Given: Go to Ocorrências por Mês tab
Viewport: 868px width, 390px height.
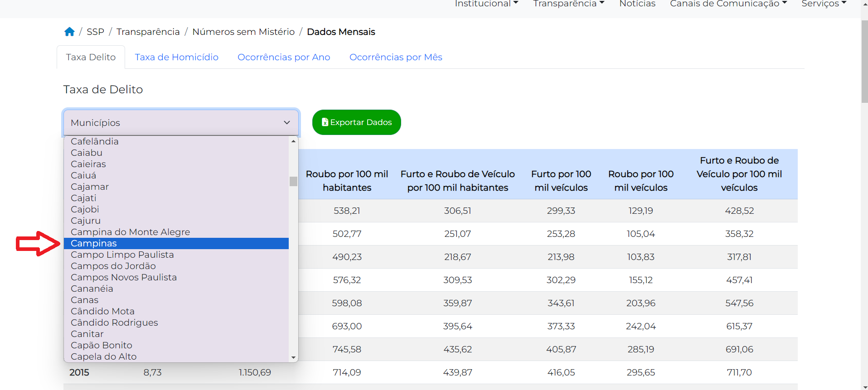Looking at the screenshot, I should (x=395, y=57).
